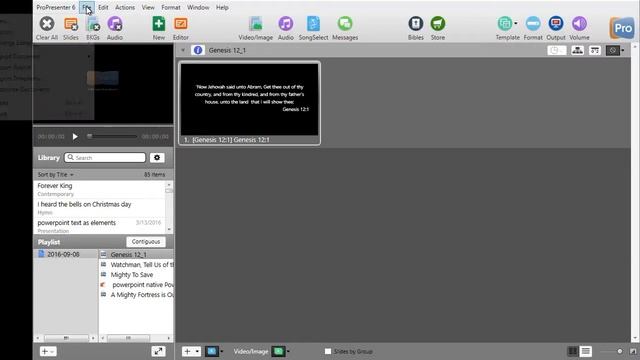Click the Pro logo icon

(x=622, y=28)
